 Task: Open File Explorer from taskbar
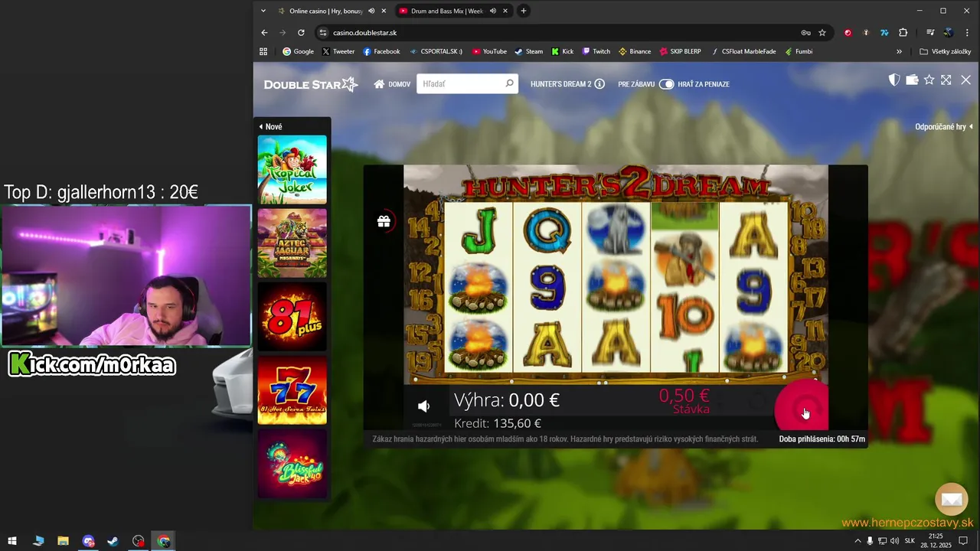click(63, 541)
